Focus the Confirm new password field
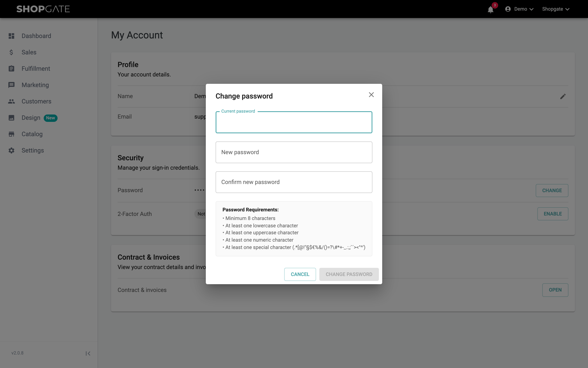Image resolution: width=588 pixels, height=368 pixels. click(x=294, y=182)
